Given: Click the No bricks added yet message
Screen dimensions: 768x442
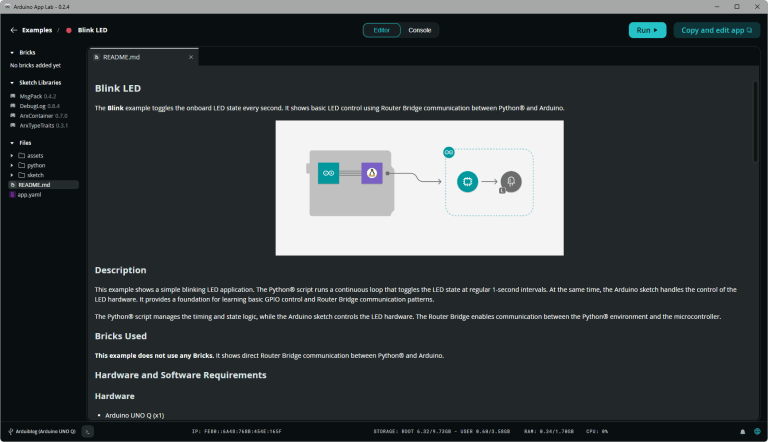Looking at the screenshot, I should coord(35,65).
